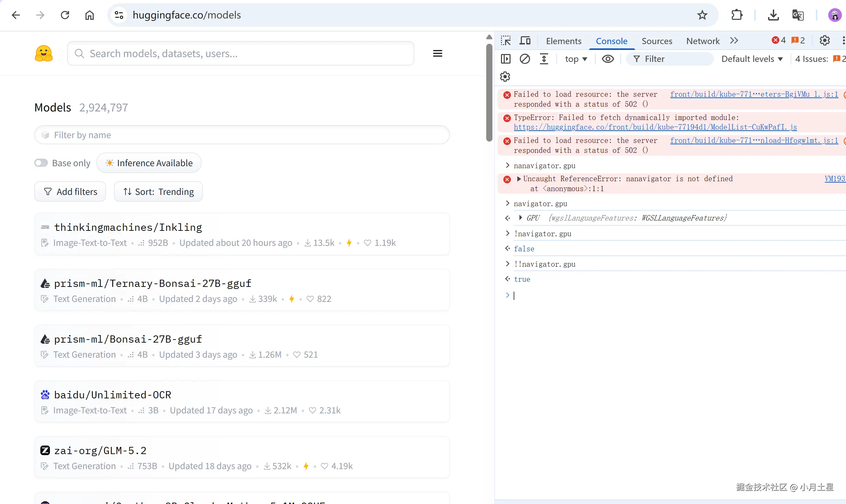Open the zai-org/GLM-5.2 model
Viewport: 846px width, 504px height.
[100, 451]
